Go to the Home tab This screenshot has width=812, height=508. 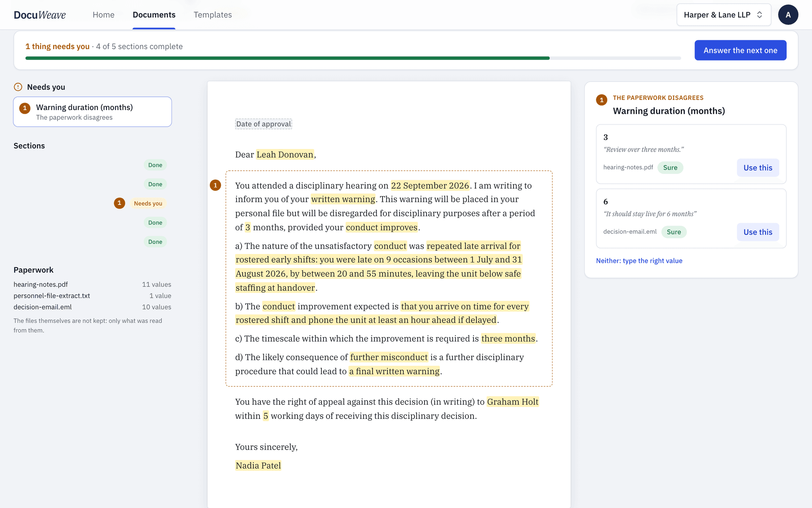[104, 15]
